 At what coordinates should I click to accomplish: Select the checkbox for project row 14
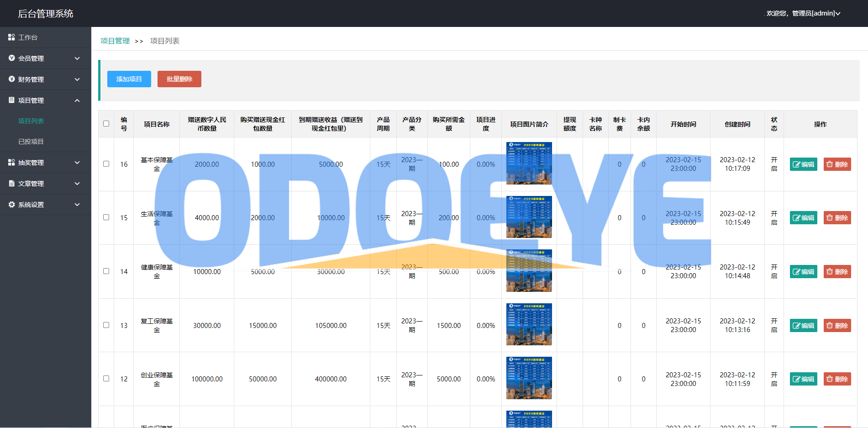click(106, 271)
